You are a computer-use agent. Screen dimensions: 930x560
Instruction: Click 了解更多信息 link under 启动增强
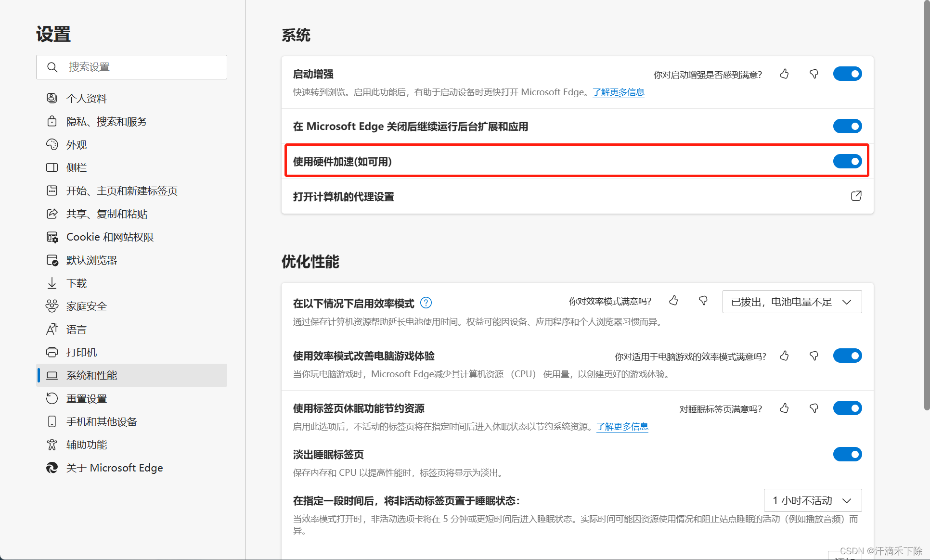click(x=618, y=92)
